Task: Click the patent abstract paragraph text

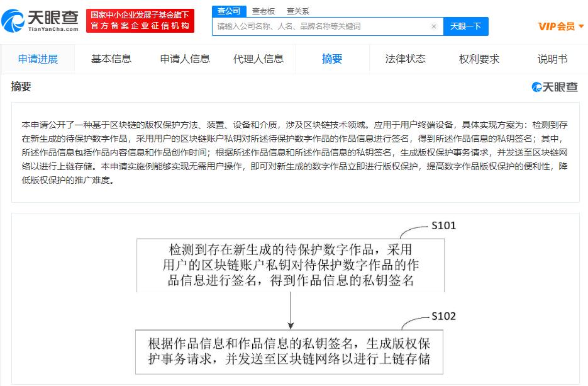Action: click(295, 152)
